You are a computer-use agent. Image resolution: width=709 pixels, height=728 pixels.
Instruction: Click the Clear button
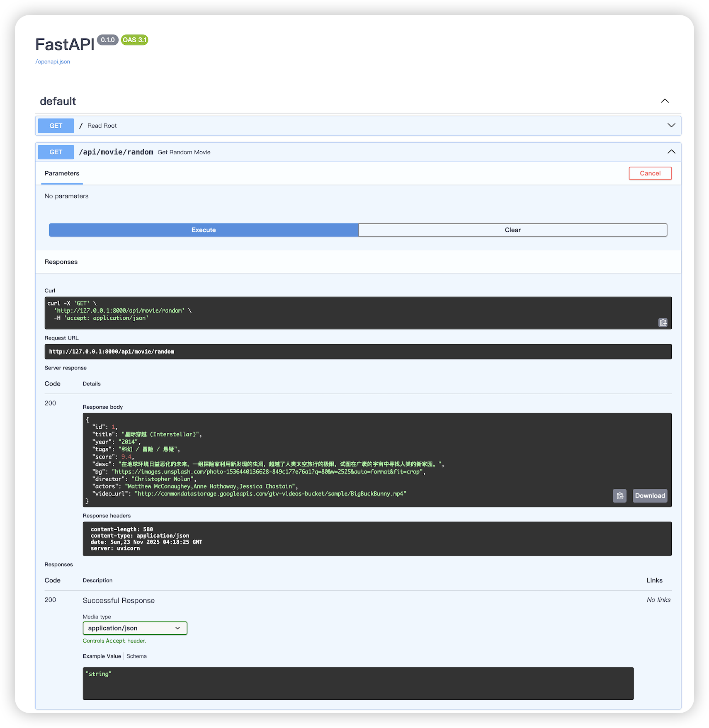click(512, 230)
